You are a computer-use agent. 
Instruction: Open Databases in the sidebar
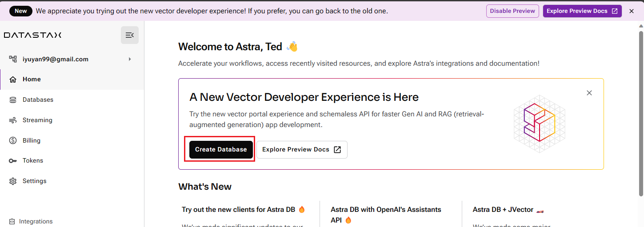pos(72,100)
